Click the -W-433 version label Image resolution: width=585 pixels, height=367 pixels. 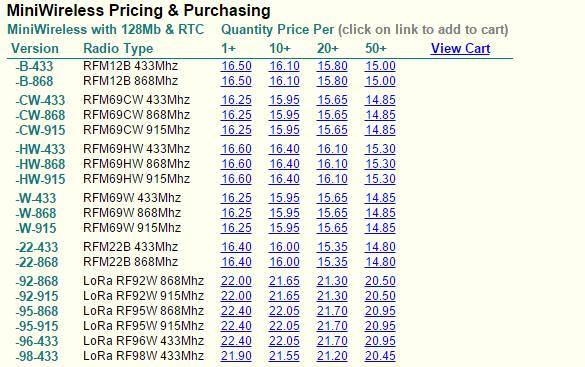click(x=36, y=198)
